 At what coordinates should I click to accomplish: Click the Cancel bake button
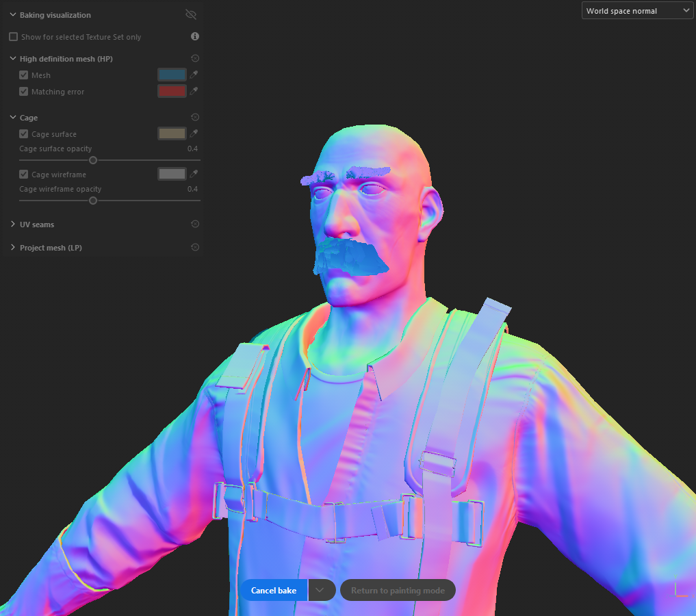click(x=274, y=590)
